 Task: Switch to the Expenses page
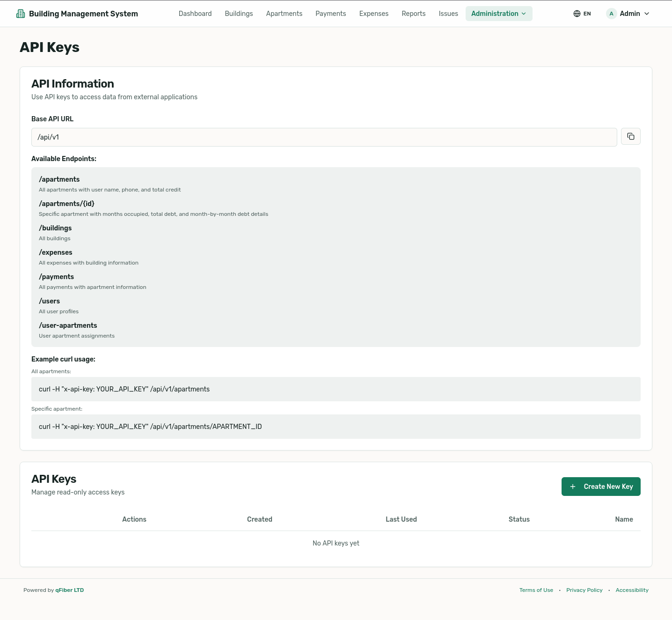coord(373,14)
